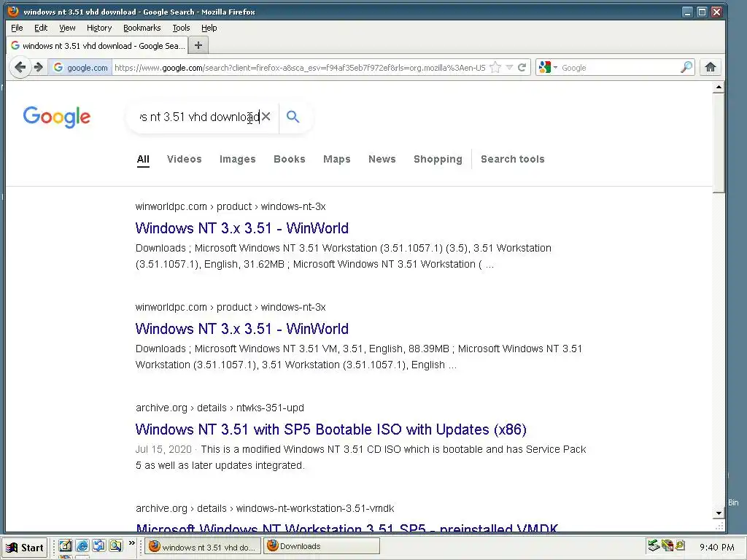Open the Bookmarks menu
This screenshot has height=560, width=747.
[x=142, y=28]
